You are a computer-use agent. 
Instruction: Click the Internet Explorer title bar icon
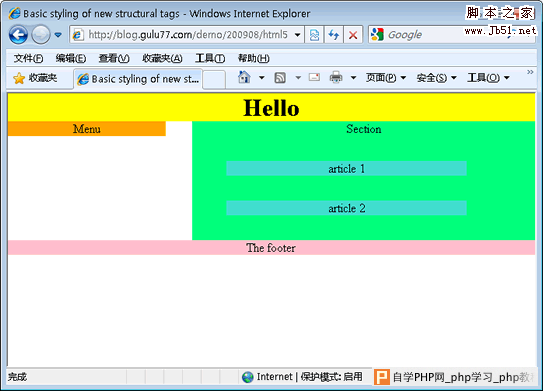15,14
